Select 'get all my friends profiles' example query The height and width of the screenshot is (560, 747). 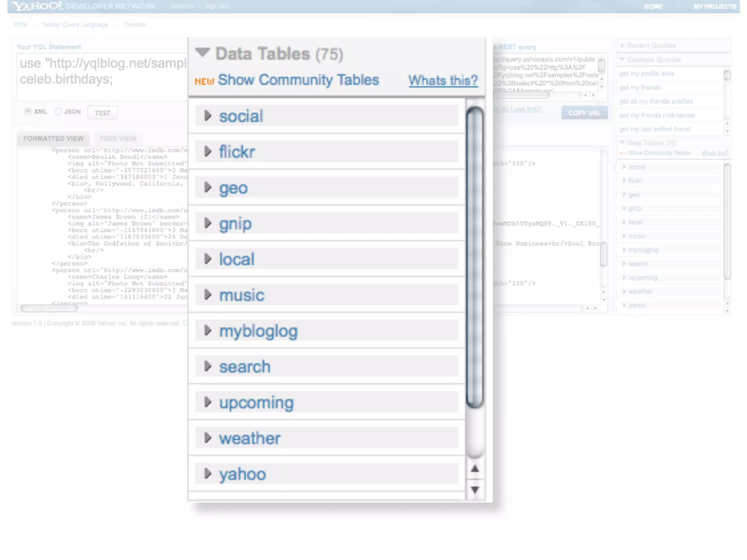click(656, 101)
